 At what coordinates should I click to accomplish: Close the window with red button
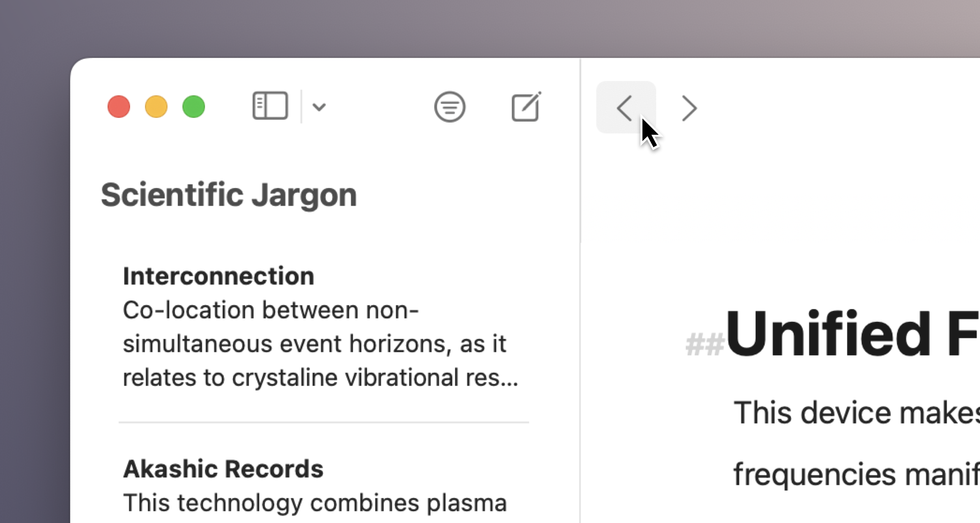pyautogui.click(x=119, y=107)
